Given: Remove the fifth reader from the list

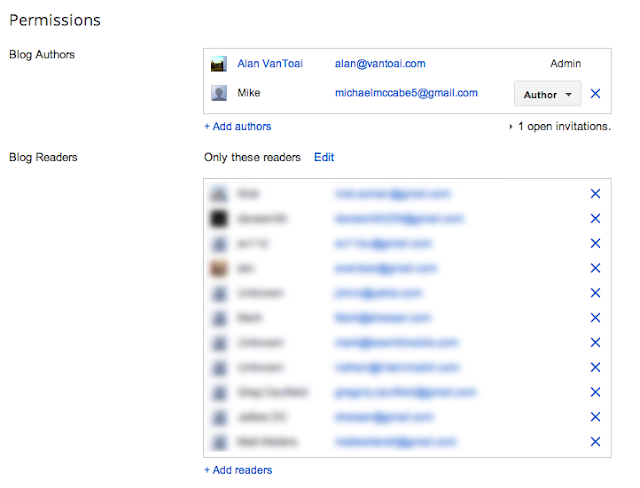Looking at the screenshot, I should pos(595,293).
